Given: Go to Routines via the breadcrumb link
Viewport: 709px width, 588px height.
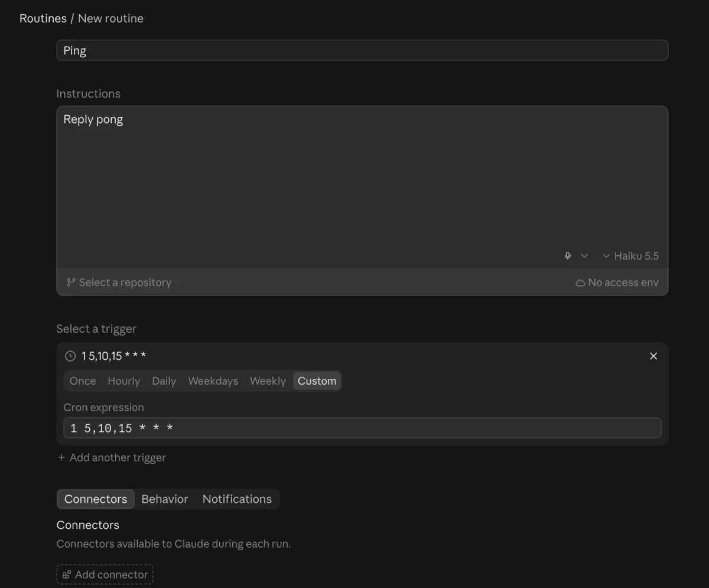Looking at the screenshot, I should pyautogui.click(x=43, y=18).
